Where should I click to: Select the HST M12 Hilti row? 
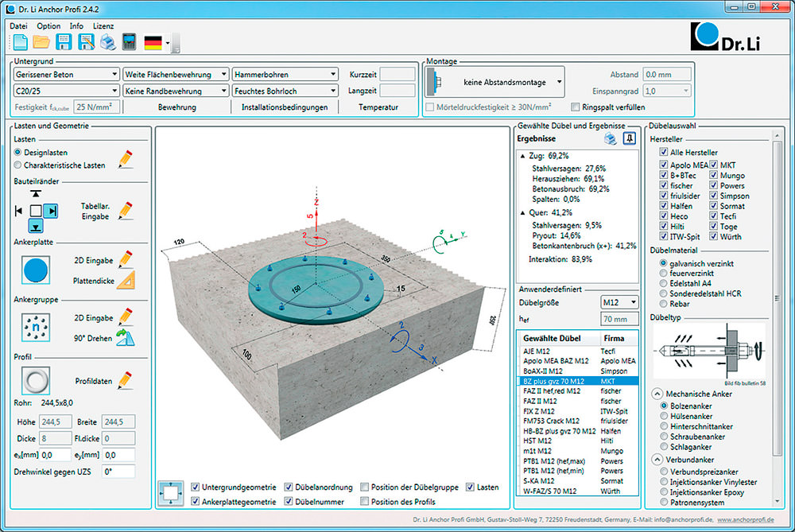tap(578, 441)
